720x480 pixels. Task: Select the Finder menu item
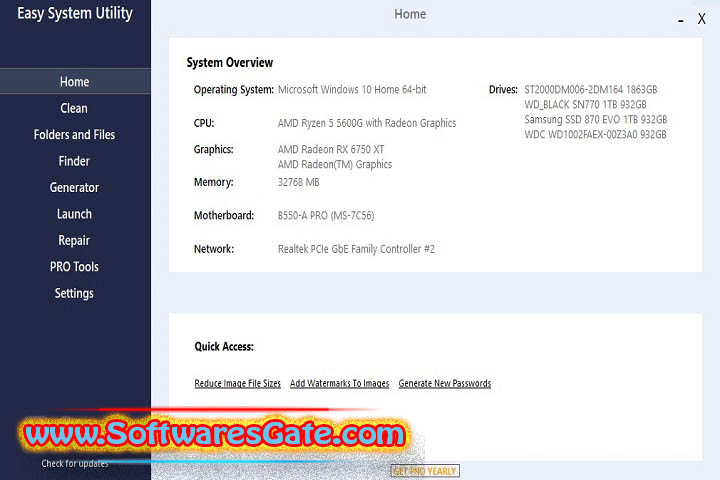[x=74, y=161]
